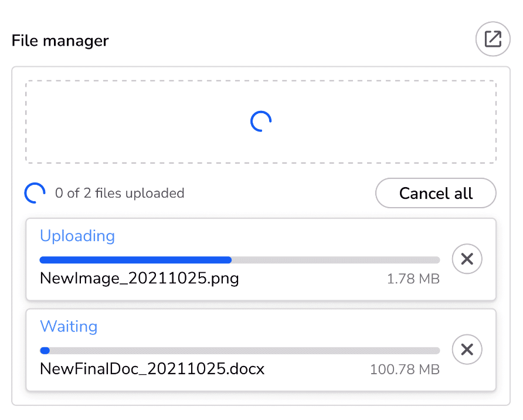Click the NewImage_20211025.png upload progress bar
Screen dimensions: 523x420
(239, 260)
